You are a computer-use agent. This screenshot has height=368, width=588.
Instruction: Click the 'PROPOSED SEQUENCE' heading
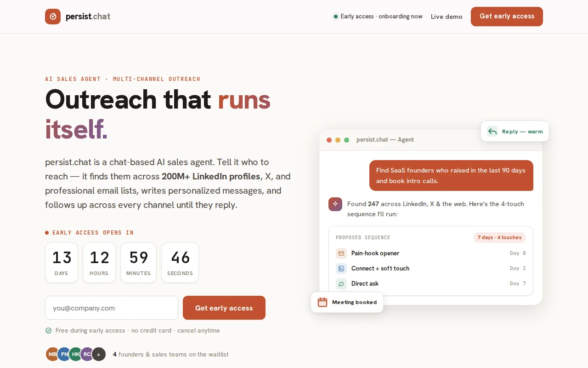[363, 237]
